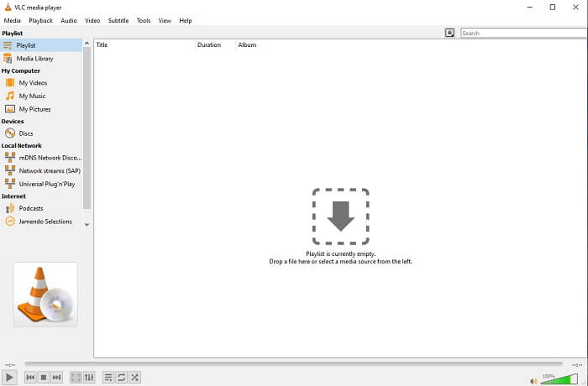Open the Subtitle menu
588x386 pixels.
point(118,21)
